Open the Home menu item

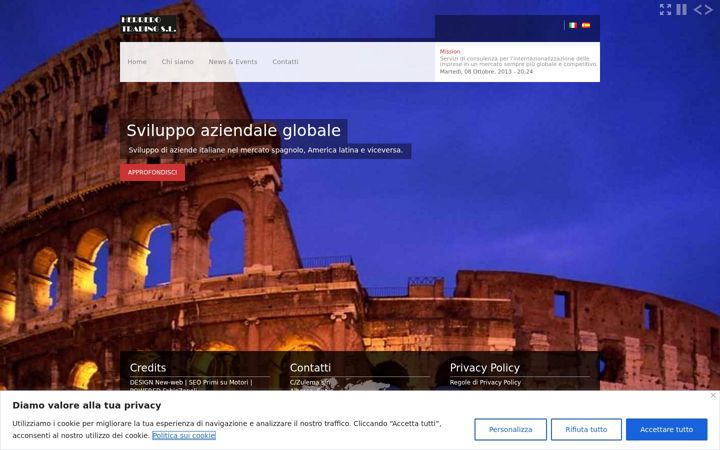137,62
